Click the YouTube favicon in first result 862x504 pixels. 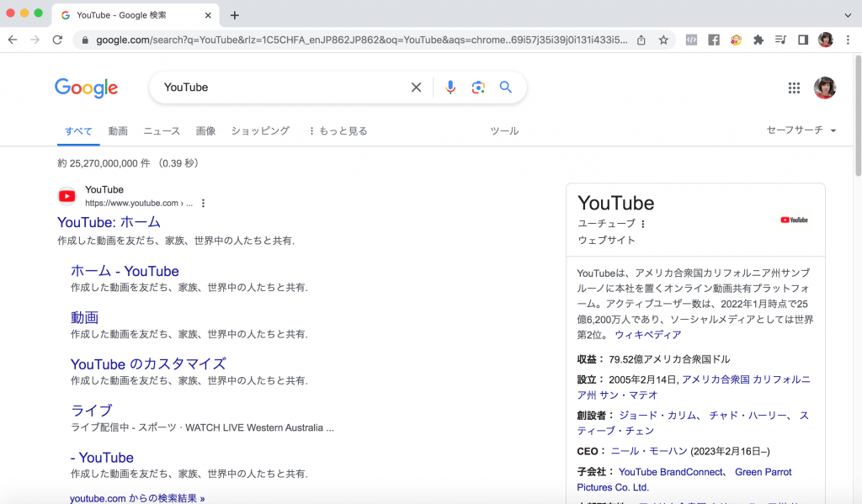(67, 196)
